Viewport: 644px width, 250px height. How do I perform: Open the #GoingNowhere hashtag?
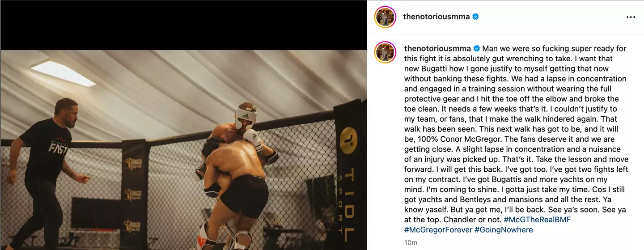(x=504, y=230)
